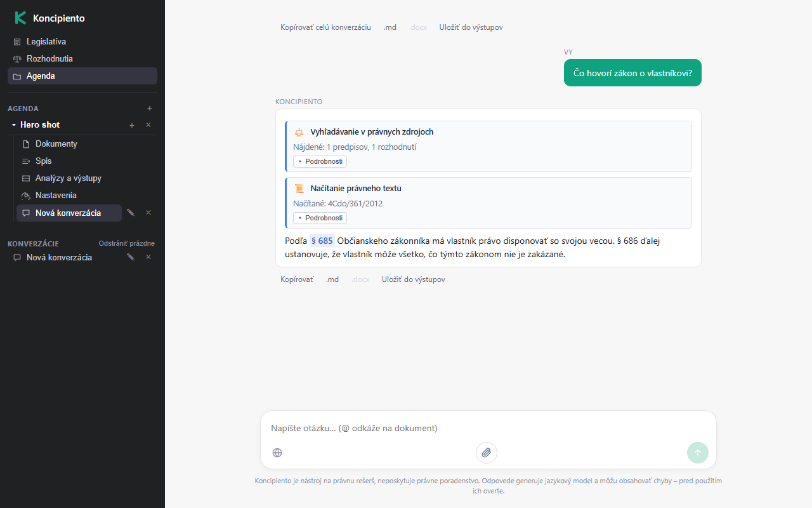Open Rozhodnutia in the sidebar

point(82,59)
